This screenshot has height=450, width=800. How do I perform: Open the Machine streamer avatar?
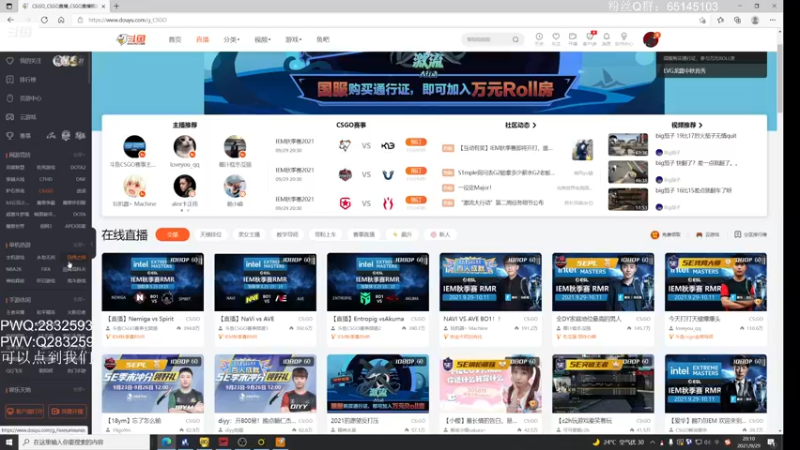(134, 186)
